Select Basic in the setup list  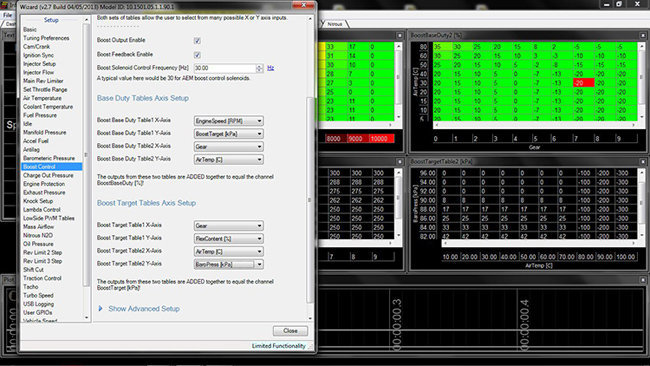pos(30,29)
